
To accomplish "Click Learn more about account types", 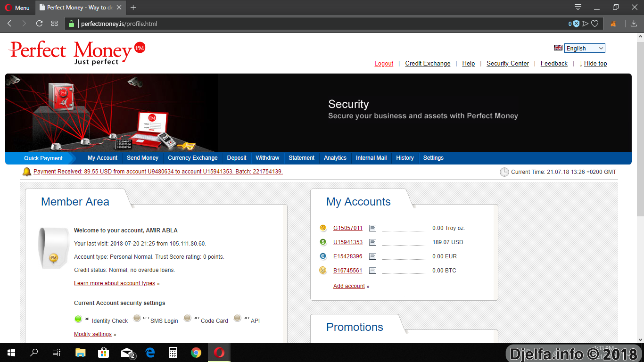I will click(x=115, y=283).
